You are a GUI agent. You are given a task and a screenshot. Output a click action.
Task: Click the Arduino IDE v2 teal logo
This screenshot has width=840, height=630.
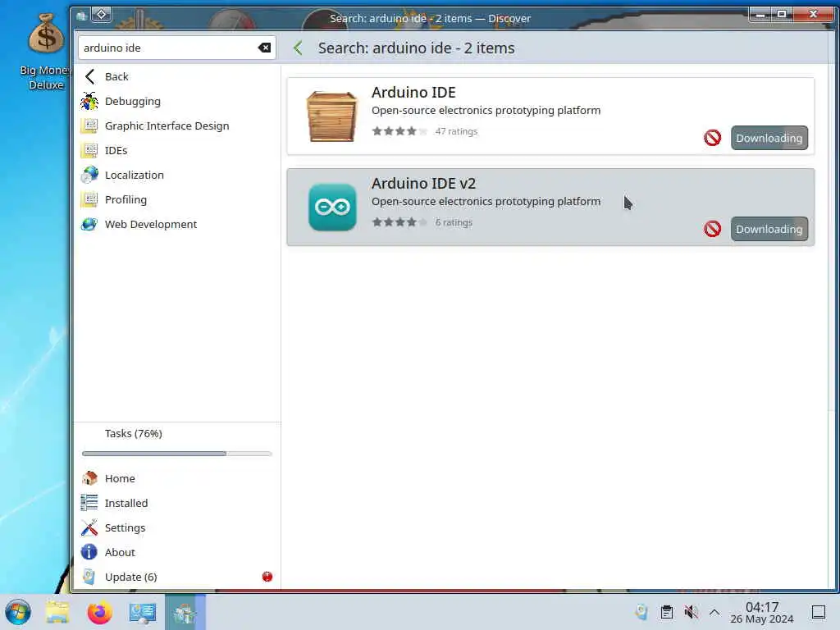(x=332, y=208)
